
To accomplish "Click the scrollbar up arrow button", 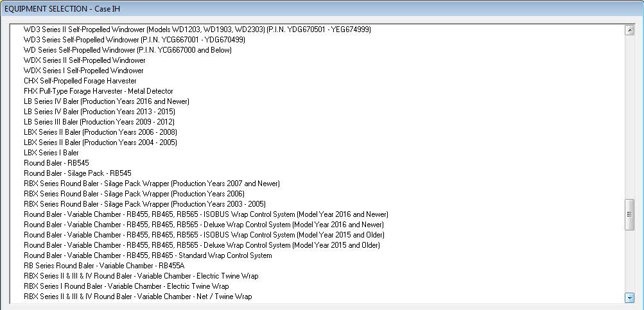I will pos(629,30).
